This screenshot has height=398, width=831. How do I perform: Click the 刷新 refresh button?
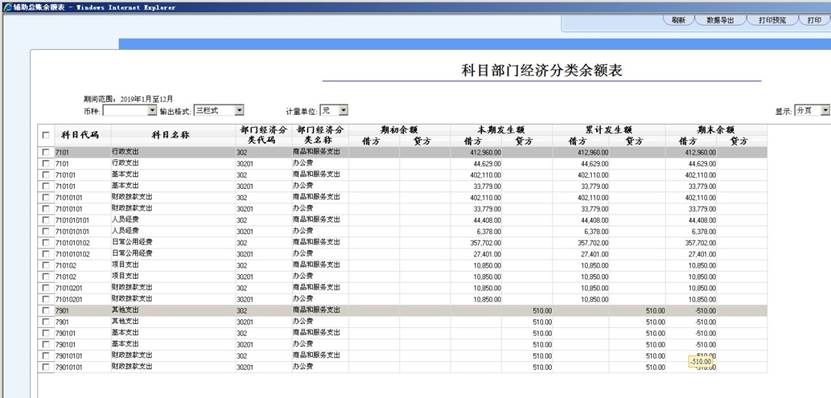tap(678, 20)
